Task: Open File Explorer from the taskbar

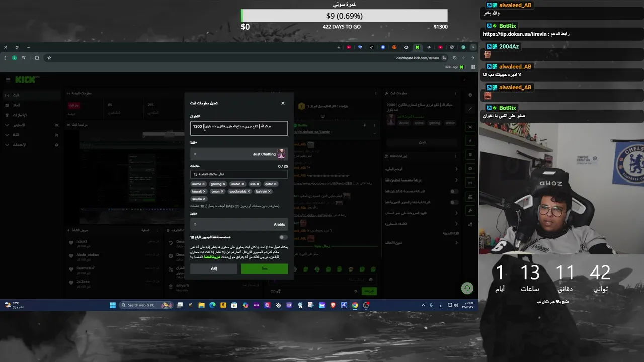Action: (x=202, y=305)
